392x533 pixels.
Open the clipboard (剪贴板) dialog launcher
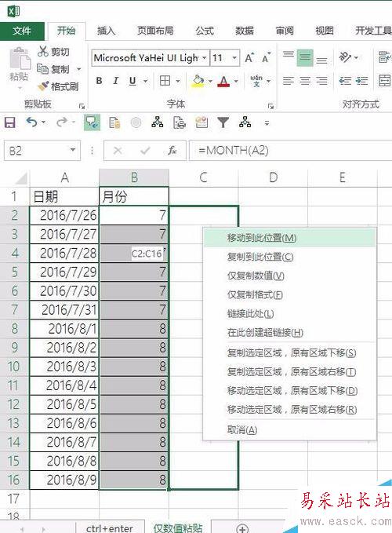click(x=82, y=107)
